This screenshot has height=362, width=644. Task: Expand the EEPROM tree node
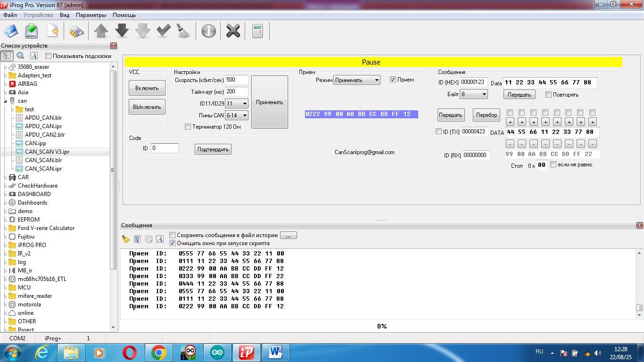5,220
